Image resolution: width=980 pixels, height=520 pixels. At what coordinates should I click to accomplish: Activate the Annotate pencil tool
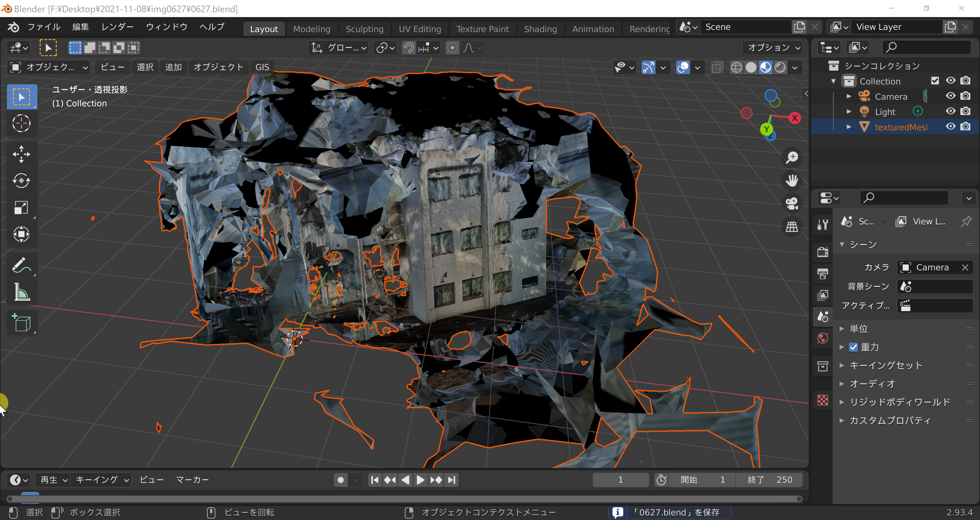click(x=21, y=265)
